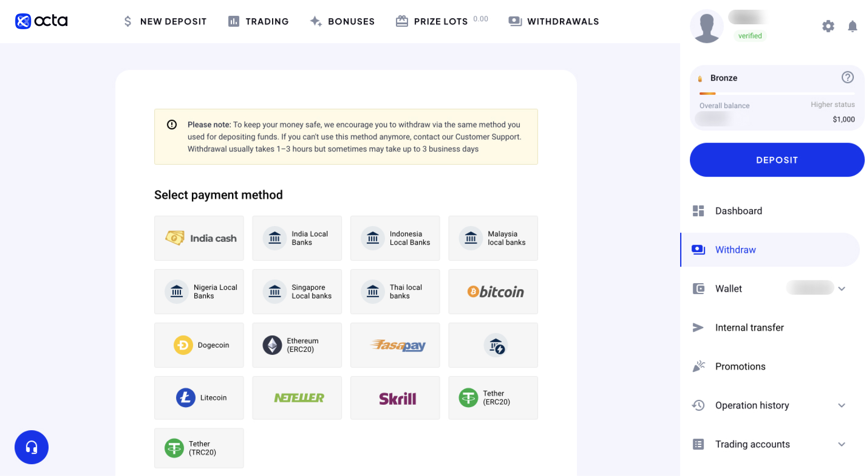Click the DEPOSIT button
This screenshot has width=868, height=476.
(777, 160)
